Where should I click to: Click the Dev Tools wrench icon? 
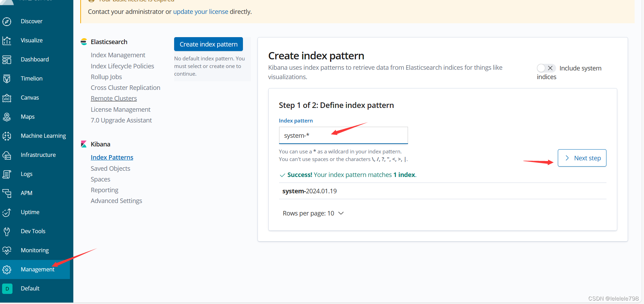[x=7, y=231]
